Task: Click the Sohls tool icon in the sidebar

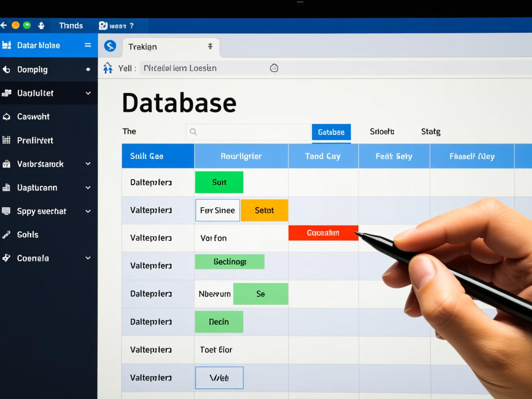Action: [x=6, y=235]
